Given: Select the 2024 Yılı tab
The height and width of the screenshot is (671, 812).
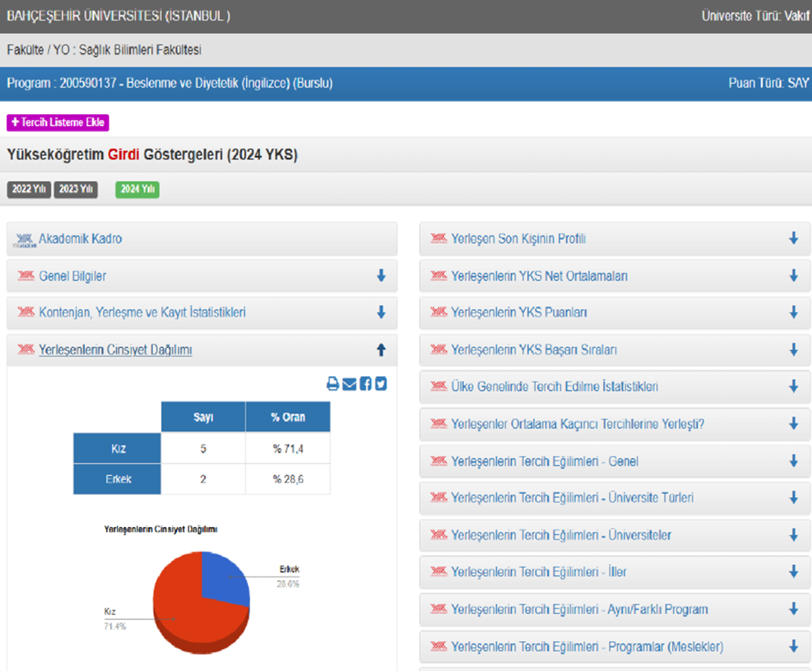Looking at the screenshot, I should (137, 190).
